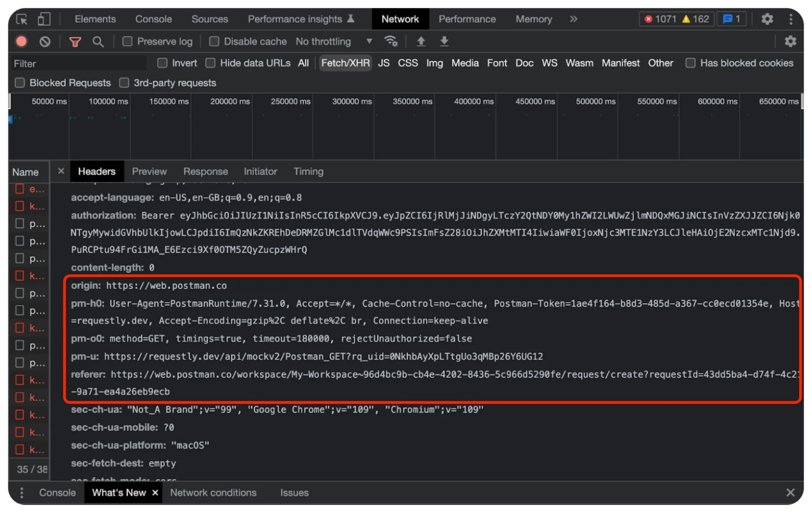Export HAR file with download arrow
812x514 pixels.
(x=444, y=41)
